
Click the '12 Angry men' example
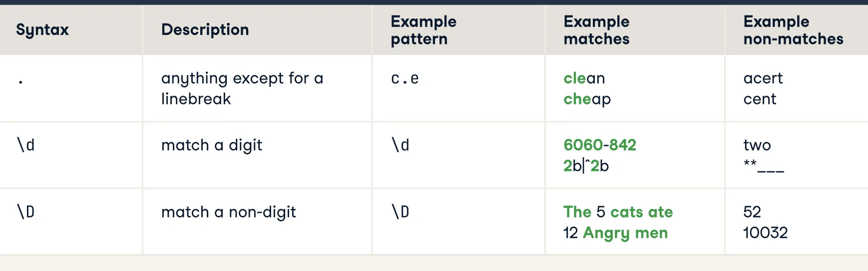pos(615,233)
